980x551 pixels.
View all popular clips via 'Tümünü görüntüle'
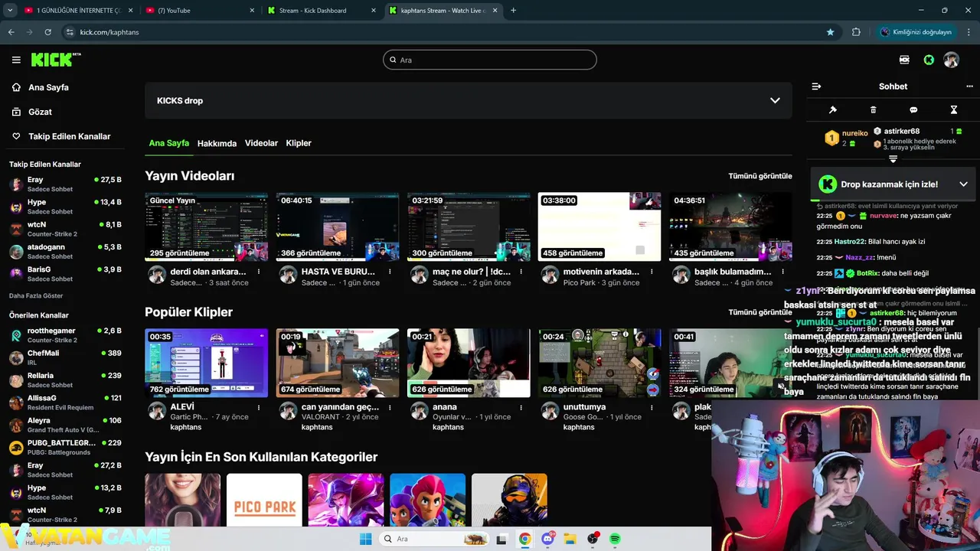pos(760,312)
